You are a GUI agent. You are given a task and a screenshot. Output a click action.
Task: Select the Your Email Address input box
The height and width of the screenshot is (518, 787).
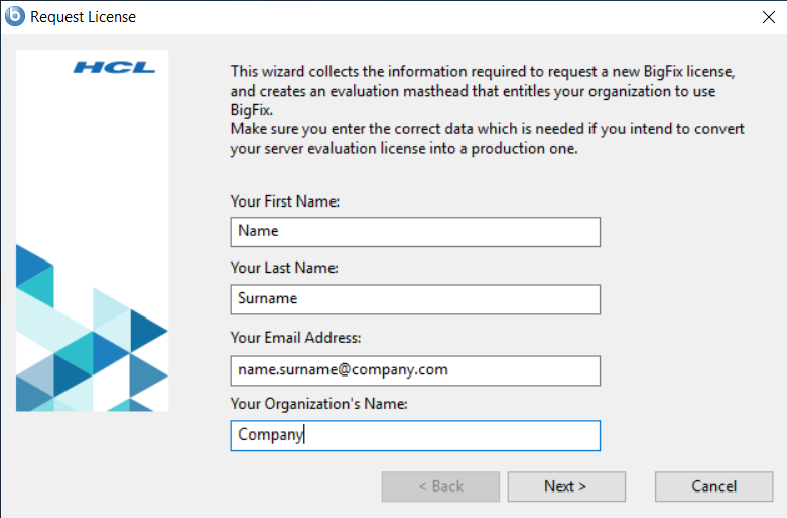415,370
